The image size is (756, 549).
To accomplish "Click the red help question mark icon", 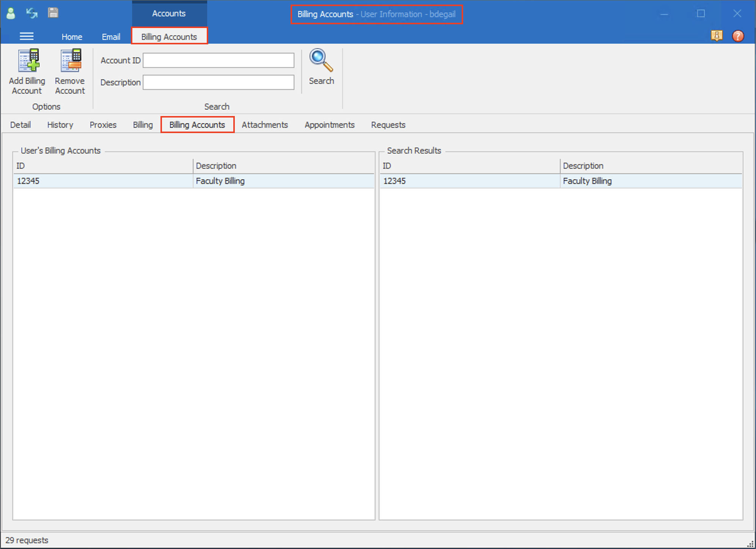I will (737, 36).
